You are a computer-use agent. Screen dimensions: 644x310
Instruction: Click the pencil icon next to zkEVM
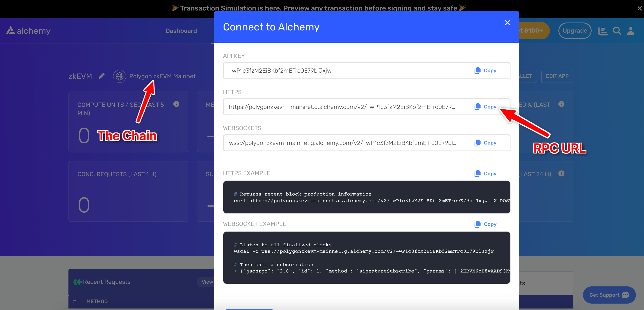(101, 76)
